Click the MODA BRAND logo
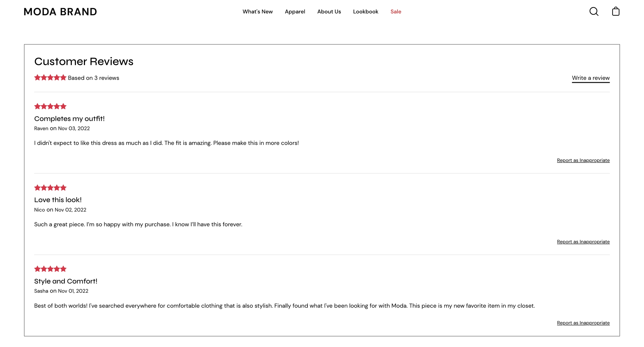This screenshot has height=347, width=644. point(60,12)
